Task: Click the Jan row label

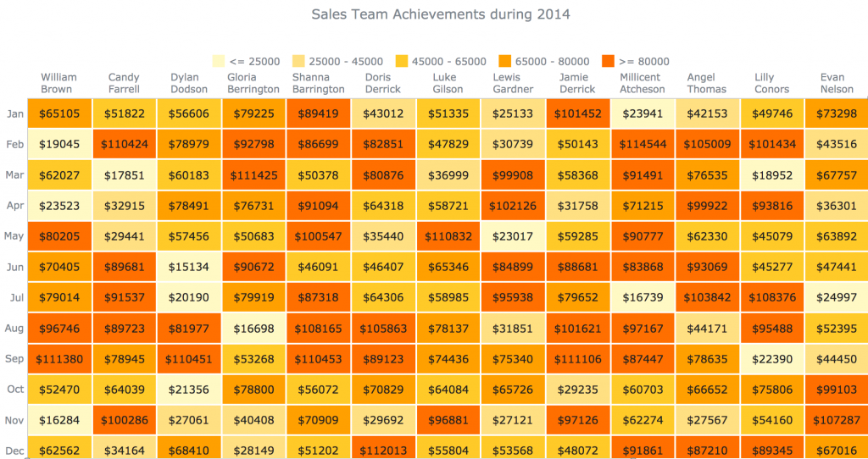Action: pyautogui.click(x=15, y=114)
